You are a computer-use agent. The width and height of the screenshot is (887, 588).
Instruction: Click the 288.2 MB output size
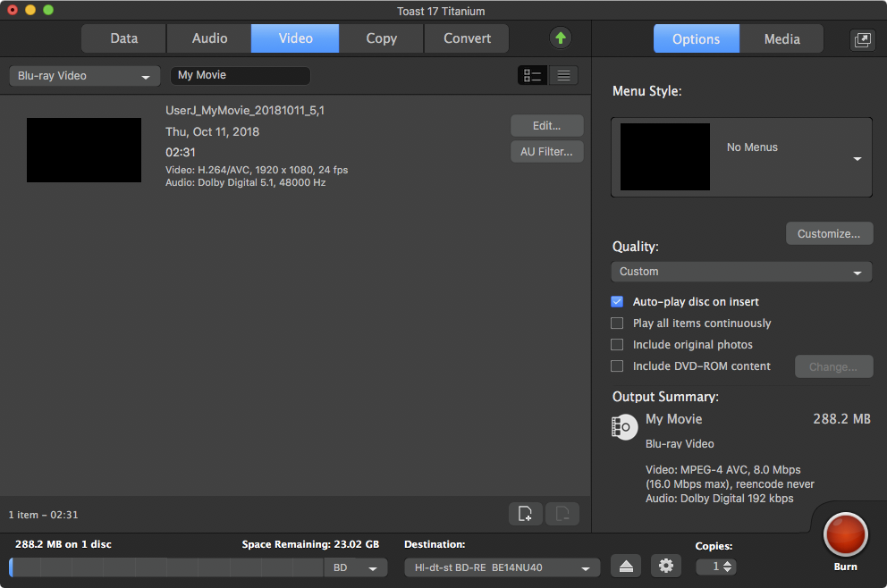coord(841,419)
